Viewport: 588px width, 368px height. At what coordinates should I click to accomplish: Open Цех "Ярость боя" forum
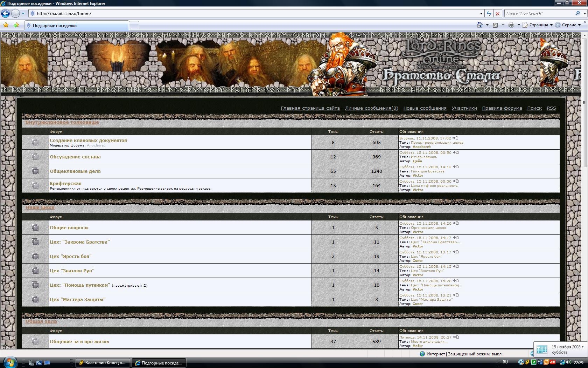(x=71, y=256)
